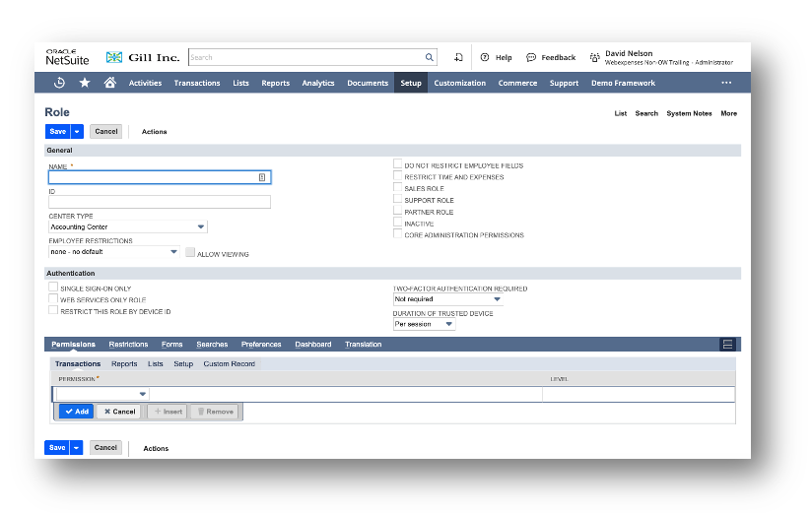Click the global search box
Screen dimensions: 812x513
[312, 57]
